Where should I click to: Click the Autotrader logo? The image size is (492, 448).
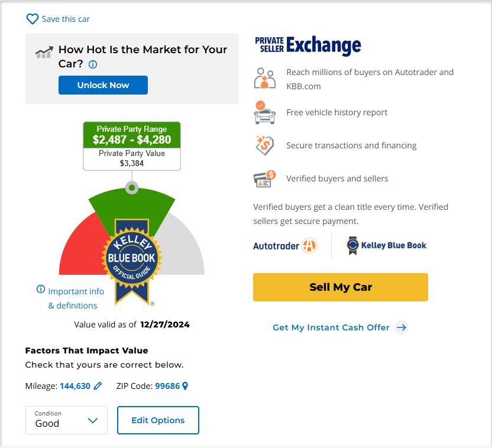(285, 245)
